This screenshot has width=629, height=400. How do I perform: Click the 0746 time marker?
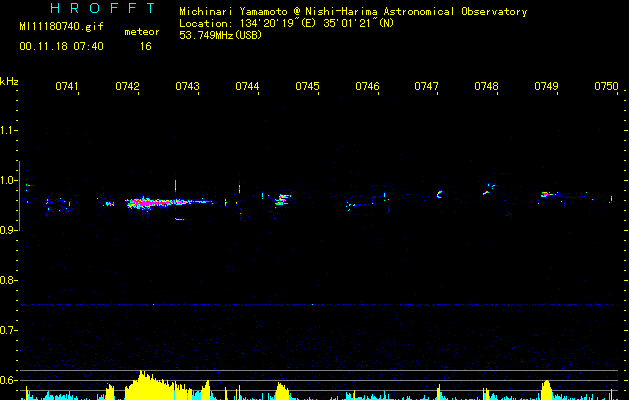point(367,86)
